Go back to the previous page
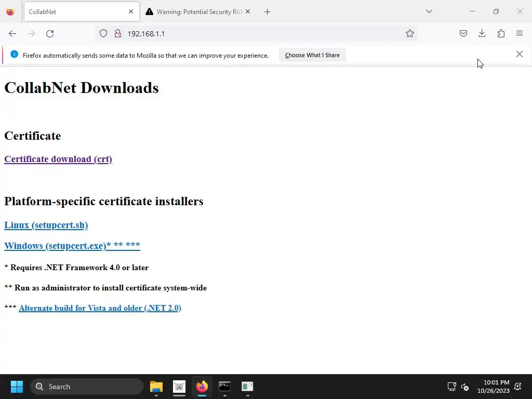 pos(12,34)
